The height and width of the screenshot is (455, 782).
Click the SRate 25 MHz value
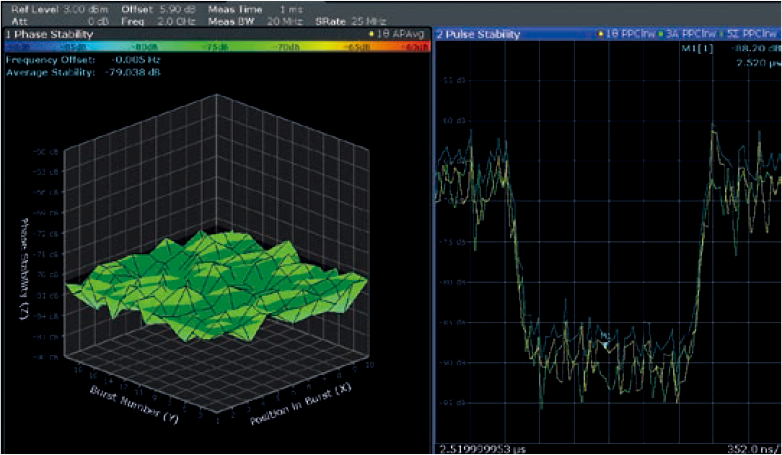click(x=368, y=19)
